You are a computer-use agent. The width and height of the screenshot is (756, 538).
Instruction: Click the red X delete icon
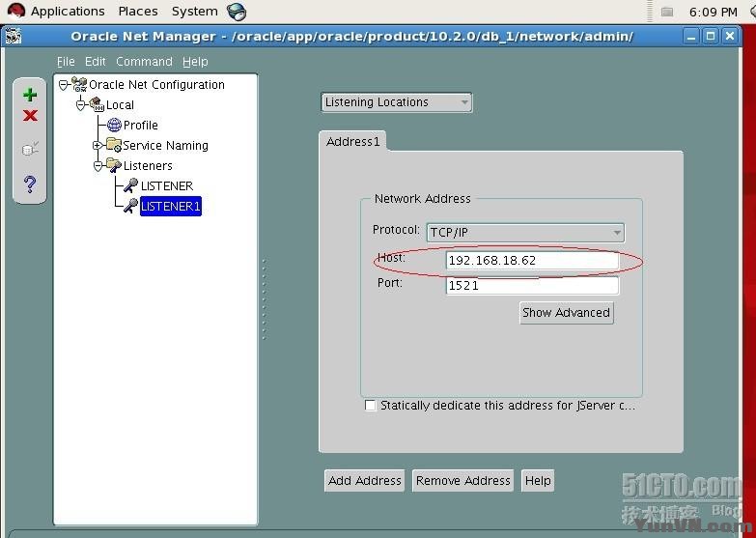tap(30, 115)
